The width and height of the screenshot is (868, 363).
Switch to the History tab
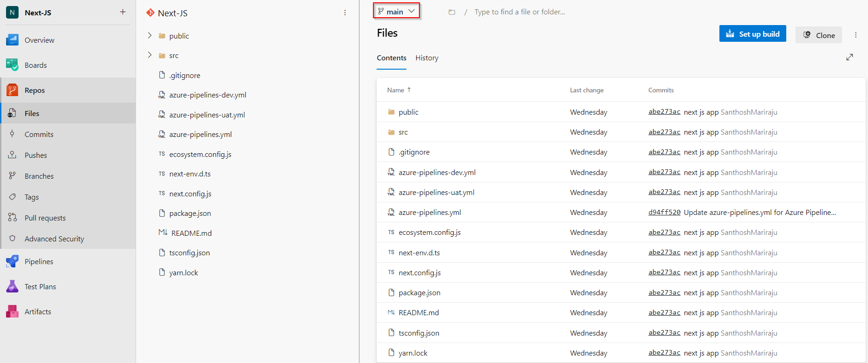coord(427,58)
